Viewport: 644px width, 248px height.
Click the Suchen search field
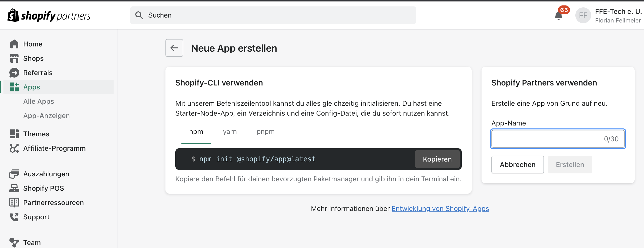[x=273, y=15]
